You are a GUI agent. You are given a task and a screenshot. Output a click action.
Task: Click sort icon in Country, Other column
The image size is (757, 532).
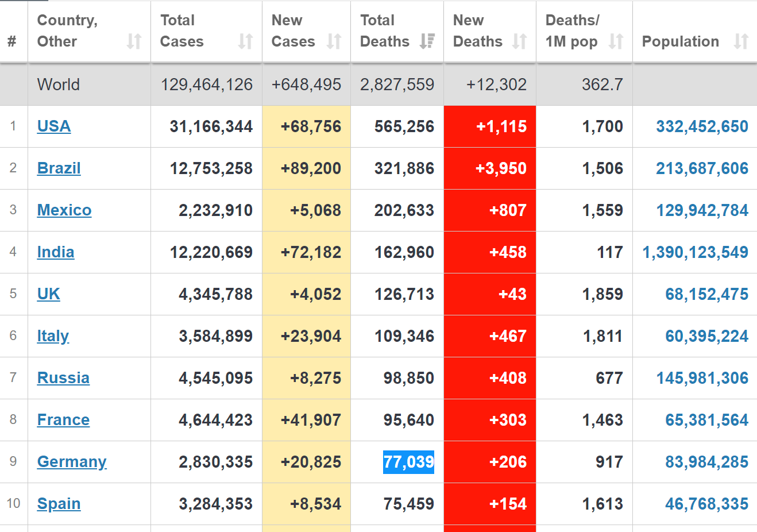pyautogui.click(x=134, y=41)
